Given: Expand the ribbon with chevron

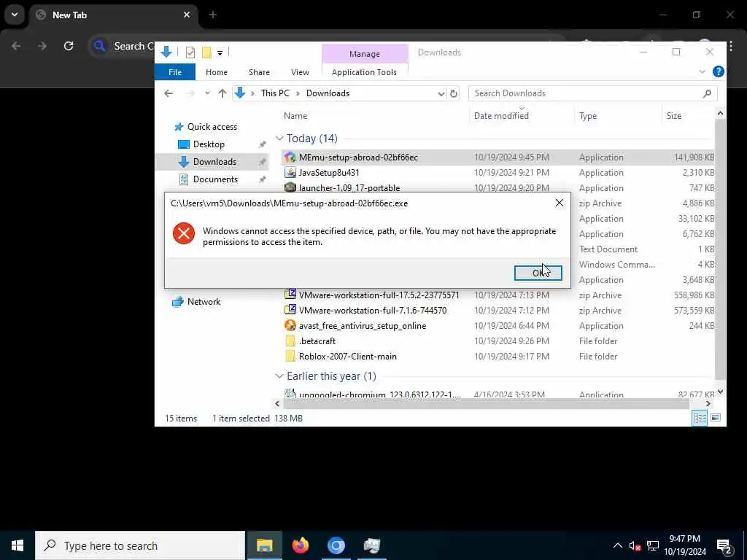Looking at the screenshot, I should (x=702, y=72).
